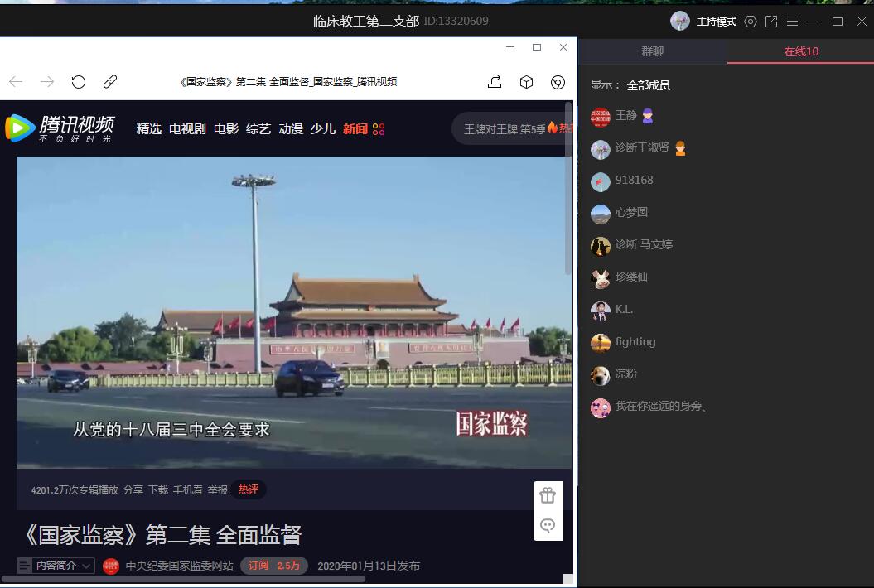Toggle 主持模式 host mode
The width and height of the screenshot is (874, 588).
click(716, 22)
